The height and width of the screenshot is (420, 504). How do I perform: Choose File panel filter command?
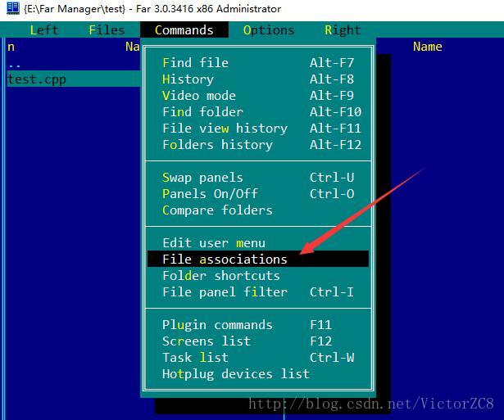tap(258, 292)
